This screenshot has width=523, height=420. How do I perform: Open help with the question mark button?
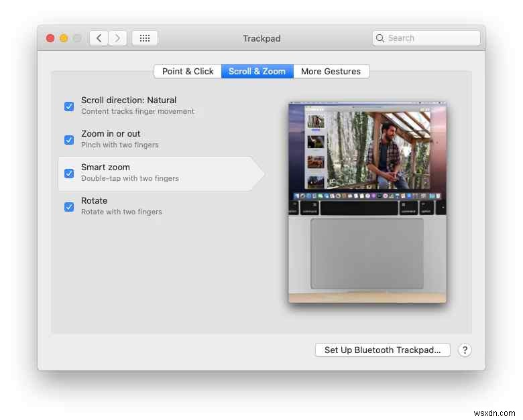(465, 350)
